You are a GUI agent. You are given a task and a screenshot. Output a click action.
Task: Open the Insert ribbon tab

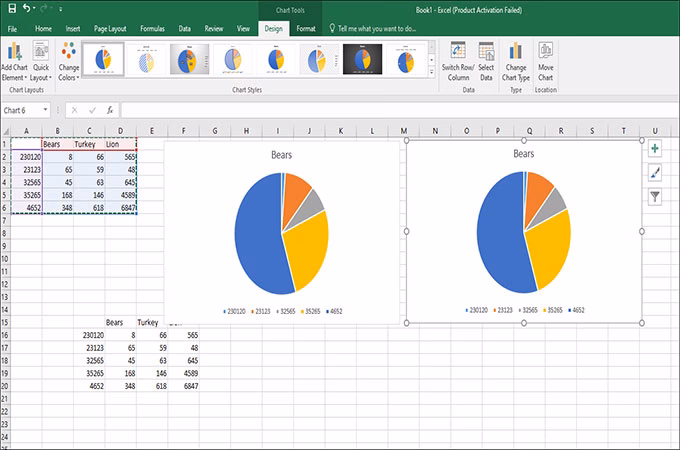[72, 29]
